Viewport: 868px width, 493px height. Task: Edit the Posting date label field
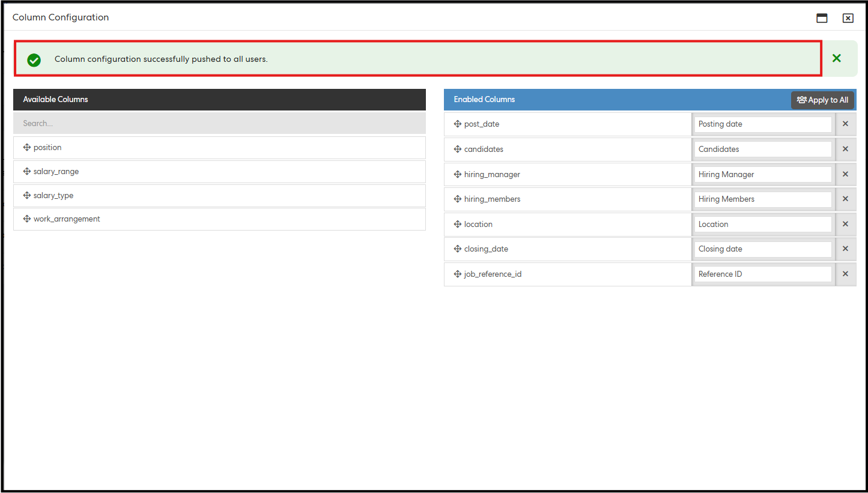coord(763,124)
